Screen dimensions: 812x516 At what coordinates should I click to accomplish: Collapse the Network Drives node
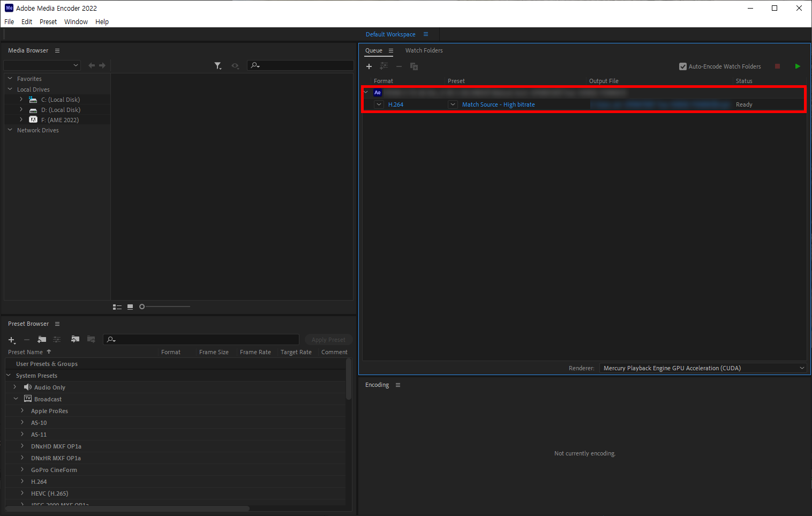click(10, 130)
